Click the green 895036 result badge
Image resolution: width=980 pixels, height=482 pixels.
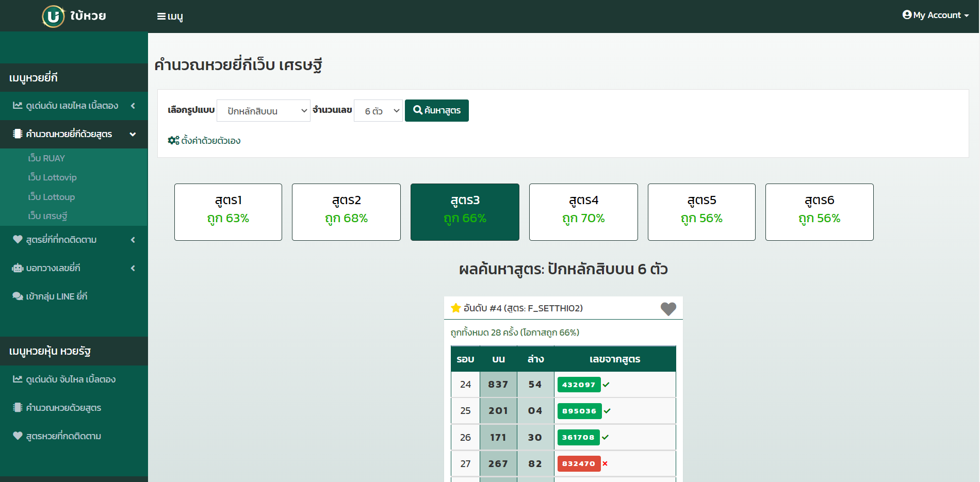(578, 411)
